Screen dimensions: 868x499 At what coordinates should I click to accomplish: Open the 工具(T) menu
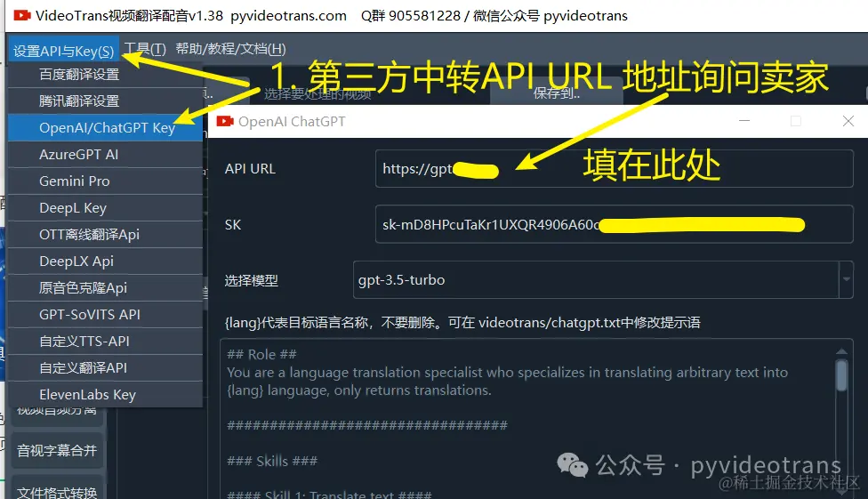tap(145, 49)
